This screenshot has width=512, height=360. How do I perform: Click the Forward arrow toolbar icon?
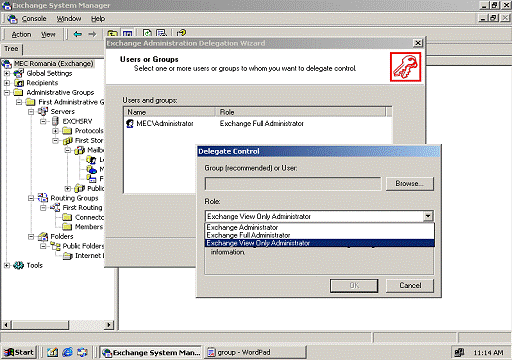click(92, 34)
